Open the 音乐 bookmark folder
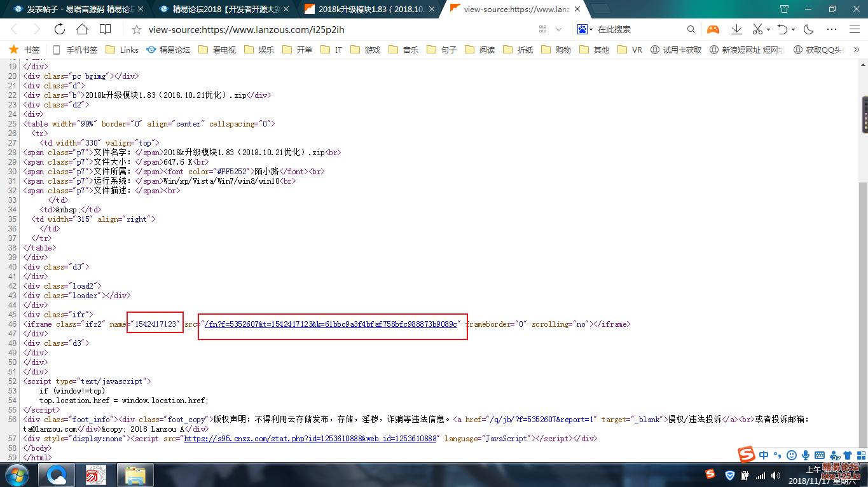 (403, 50)
